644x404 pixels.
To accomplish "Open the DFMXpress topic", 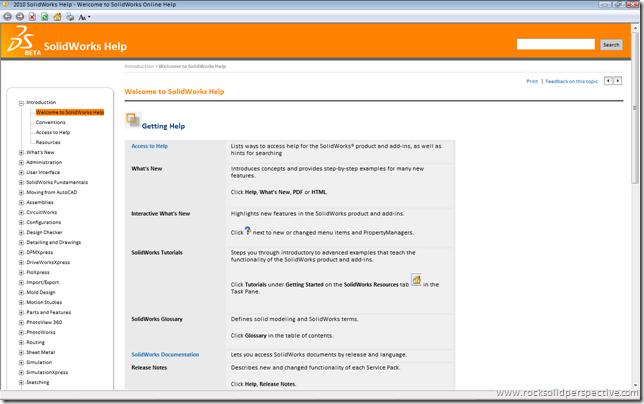I will coord(40,252).
